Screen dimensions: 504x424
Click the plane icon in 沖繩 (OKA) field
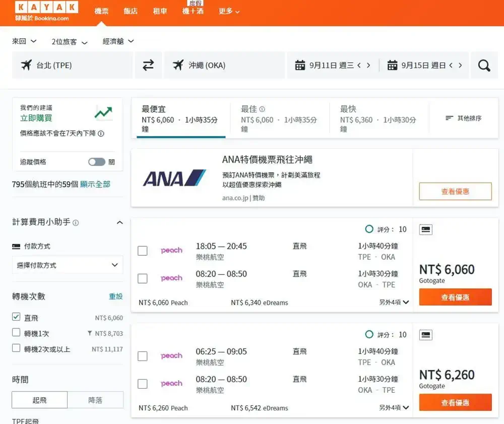(178, 65)
